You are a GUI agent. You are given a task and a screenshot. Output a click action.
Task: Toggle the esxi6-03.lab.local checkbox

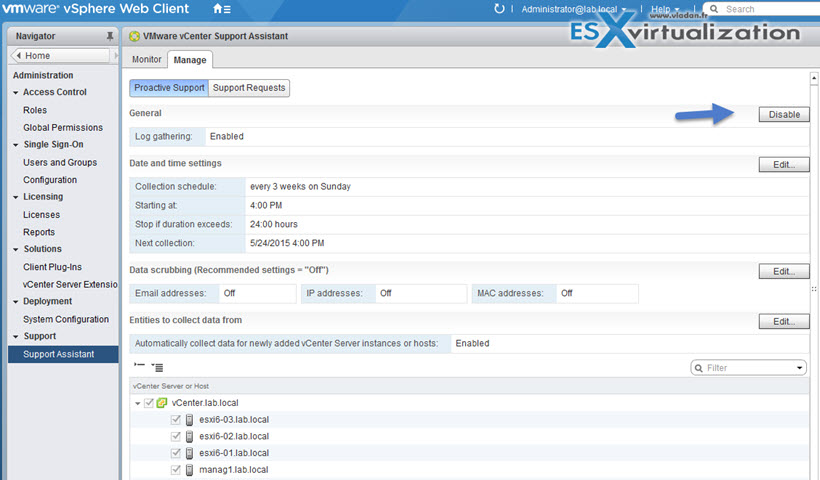176,419
